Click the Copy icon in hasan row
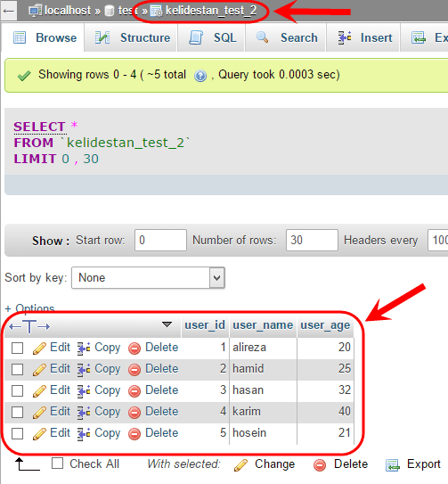The width and height of the screenshot is (448, 484). (84, 391)
